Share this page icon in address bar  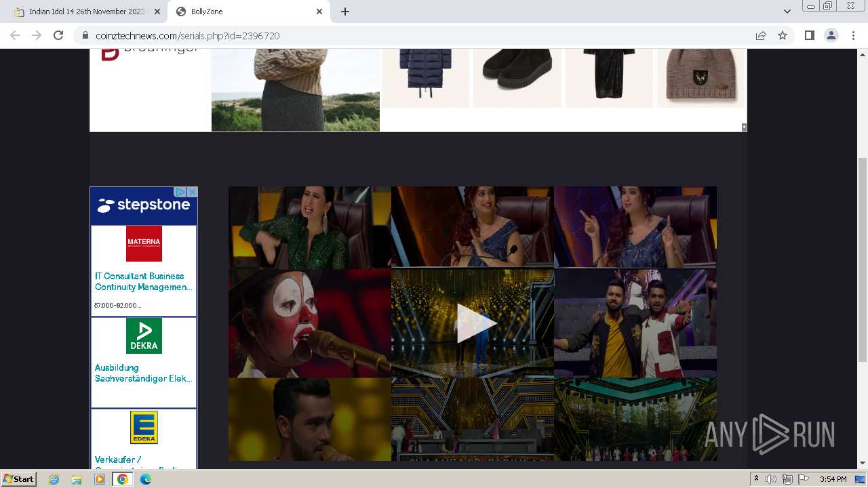click(x=761, y=35)
